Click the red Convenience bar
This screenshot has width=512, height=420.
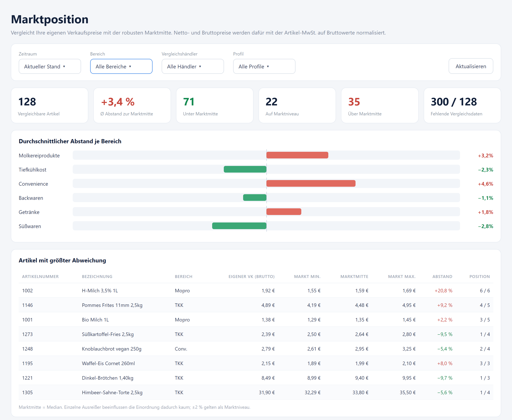click(x=311, y=183)
